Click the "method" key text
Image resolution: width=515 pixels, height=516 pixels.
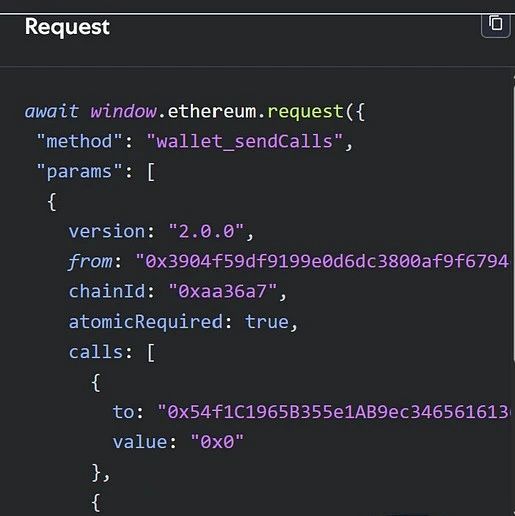coord(79,141)
